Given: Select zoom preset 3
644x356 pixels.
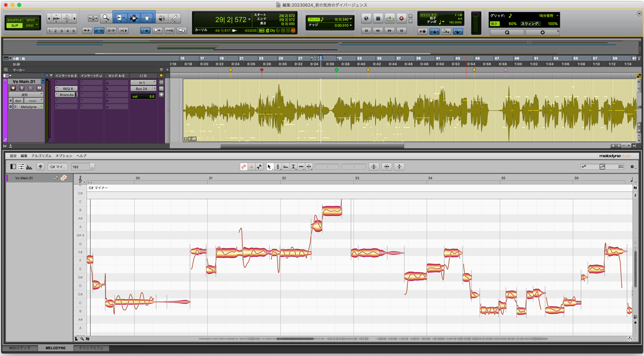Looking at the screenshot, I should pyautogui.click(x=62, y=31).
